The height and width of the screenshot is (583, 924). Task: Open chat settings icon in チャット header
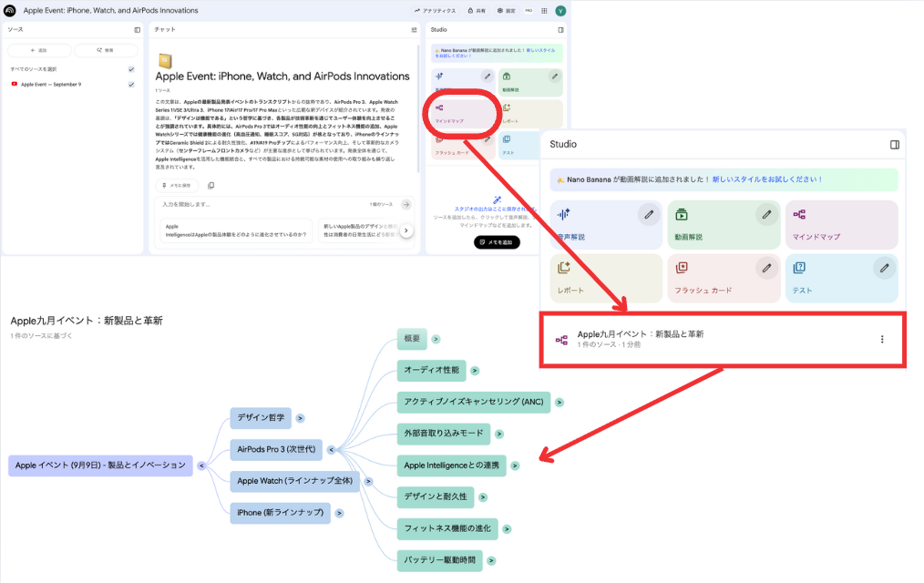point(414,29)
